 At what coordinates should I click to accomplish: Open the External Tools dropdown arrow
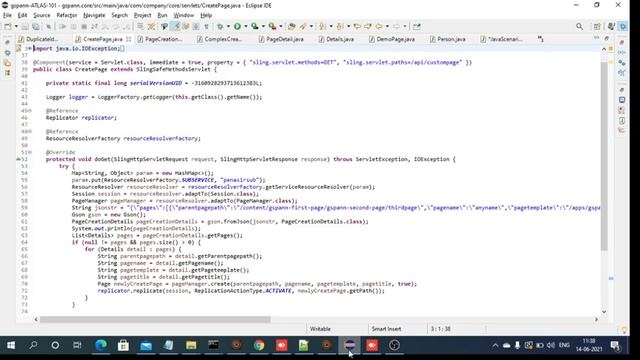[280, 27]
